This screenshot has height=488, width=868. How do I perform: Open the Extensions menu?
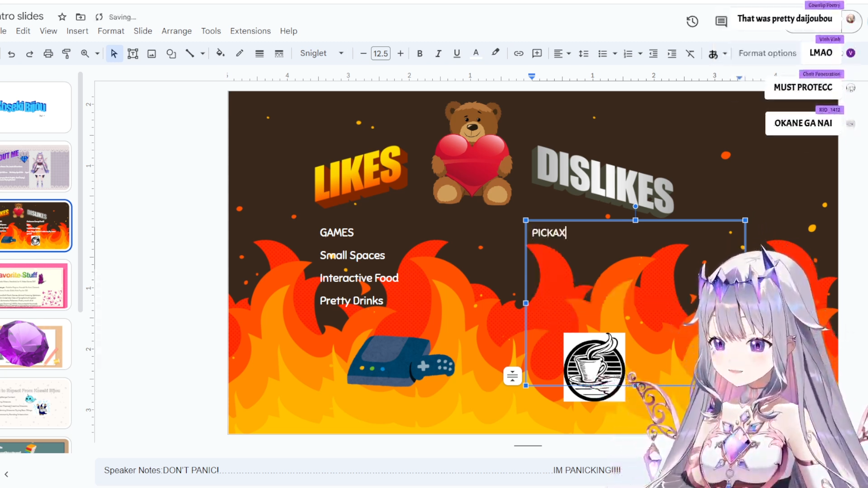(250, 31)
